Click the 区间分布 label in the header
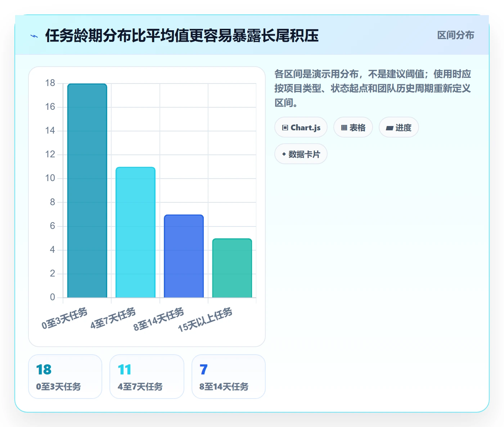504x427 pixels. pos(456,35)
